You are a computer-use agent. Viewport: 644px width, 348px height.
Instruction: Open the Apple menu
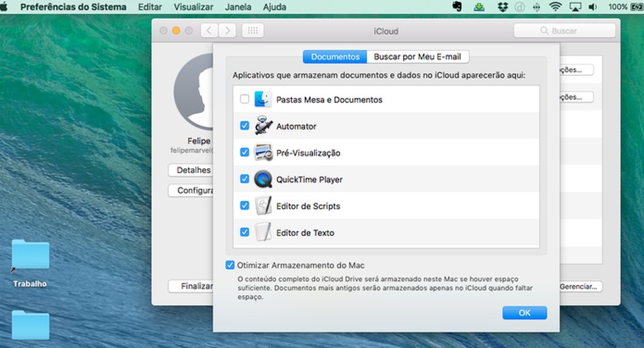[4, 7]
